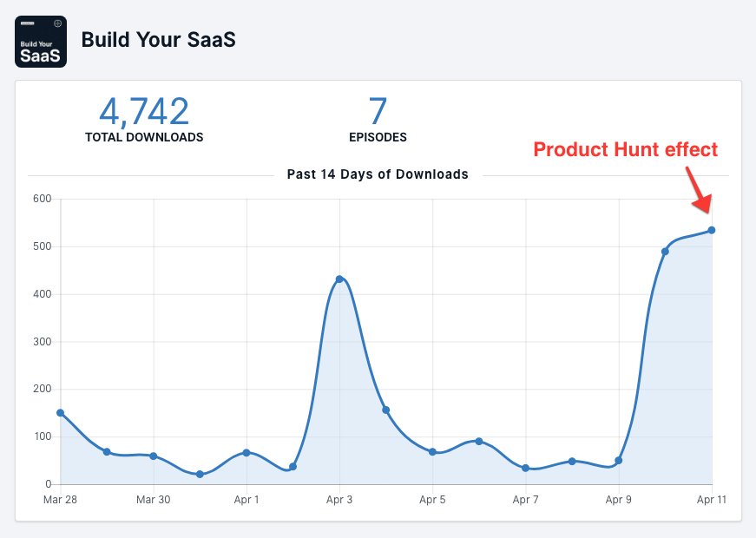Screen dimensions: 756x538
Task: Click Past 14 Days of Downloads heading
Action: click(x=378, y=174)
